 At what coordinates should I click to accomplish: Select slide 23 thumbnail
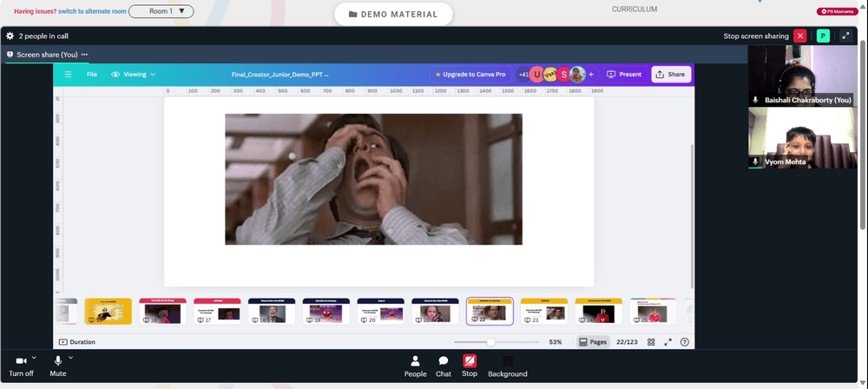coord(544,311)
